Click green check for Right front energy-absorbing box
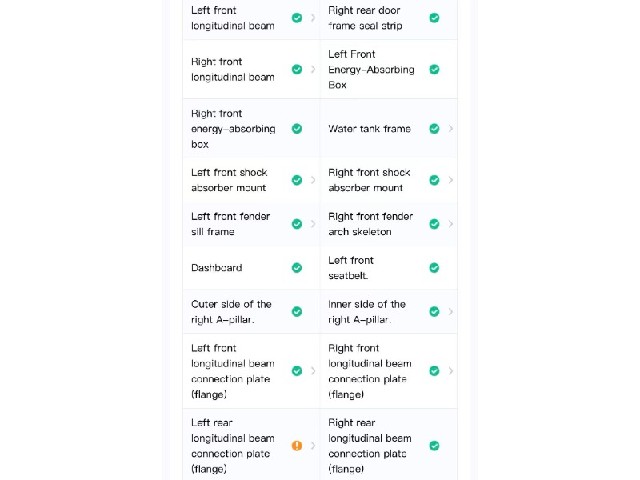The height and width of the screenshot is (480, 640). pyautogui.click(x=297, y=129)
